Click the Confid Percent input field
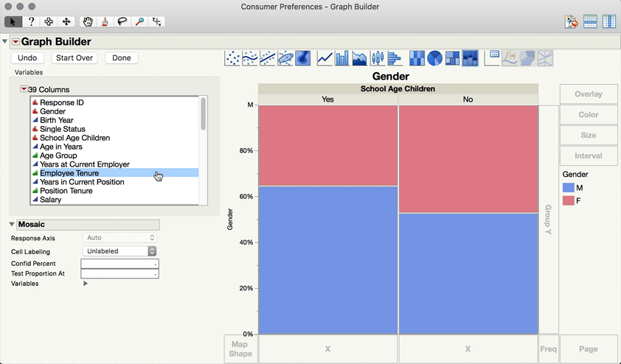Viewport: 621px width, 364px height. coord(119,264)
